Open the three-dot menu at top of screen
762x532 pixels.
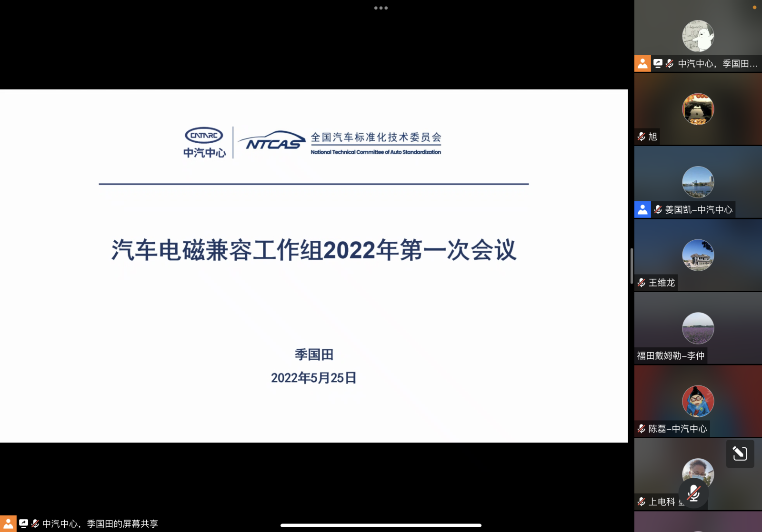click(x=381, y=8)
